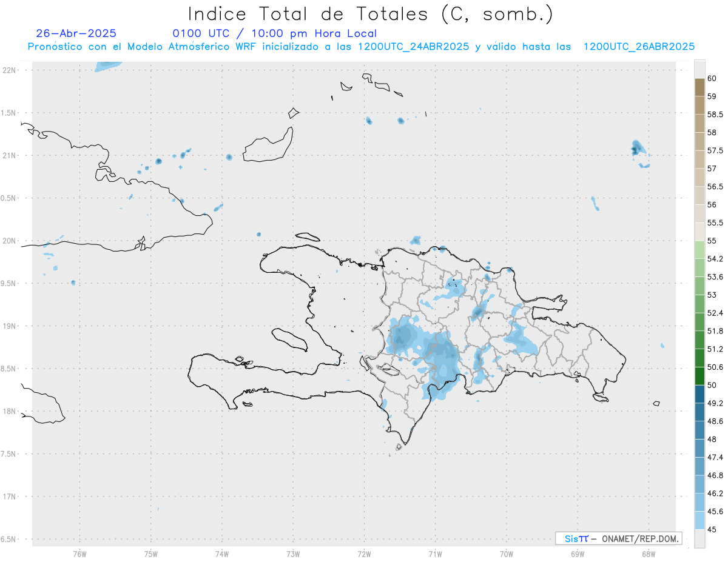The width and height of the screenshot is (728, 562).
Task: Click the "18N" latitude label
Action: click(x=10, y=411)
